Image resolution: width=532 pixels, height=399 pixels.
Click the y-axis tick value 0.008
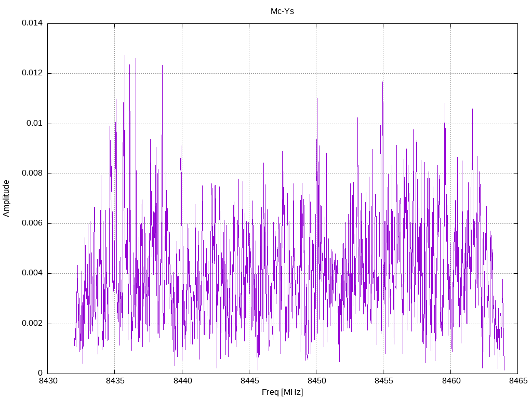(x=32, y=174)
